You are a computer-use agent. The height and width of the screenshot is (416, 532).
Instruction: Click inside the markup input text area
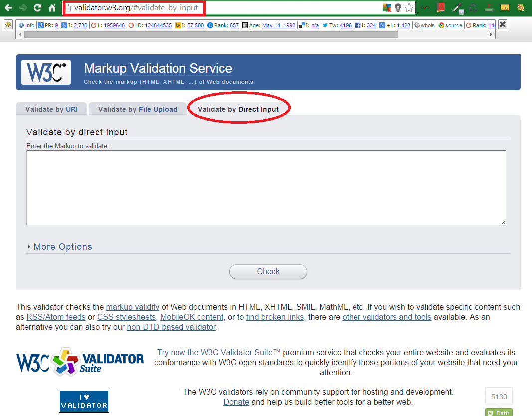coord(266,187)
